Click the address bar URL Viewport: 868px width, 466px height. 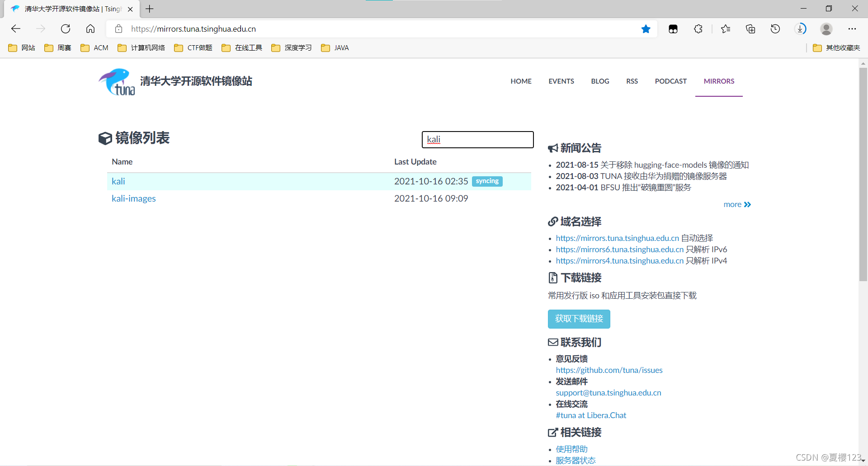[193, 29]
